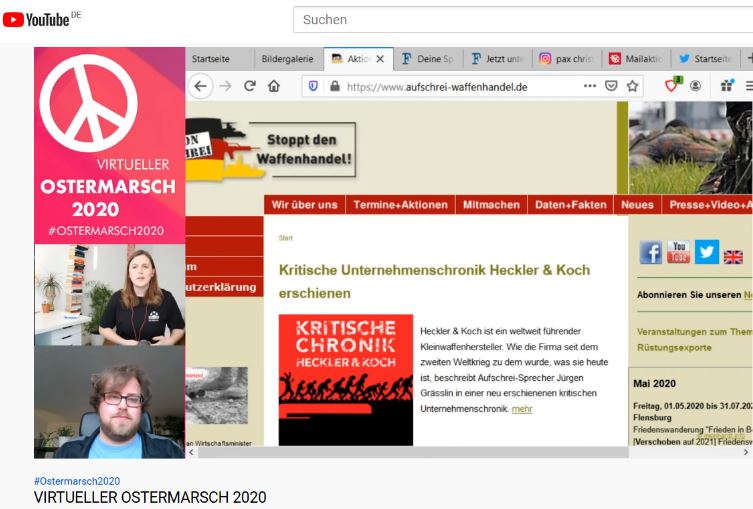Open the page actions three-dots menu
The image size is (753, 509).
pos(590,86)
